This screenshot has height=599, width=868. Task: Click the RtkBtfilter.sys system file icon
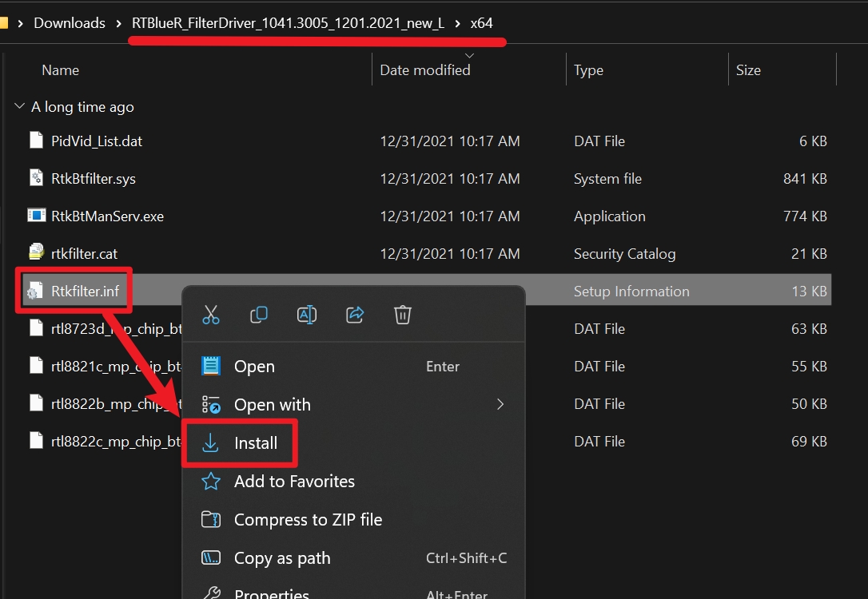coord(36,178)
